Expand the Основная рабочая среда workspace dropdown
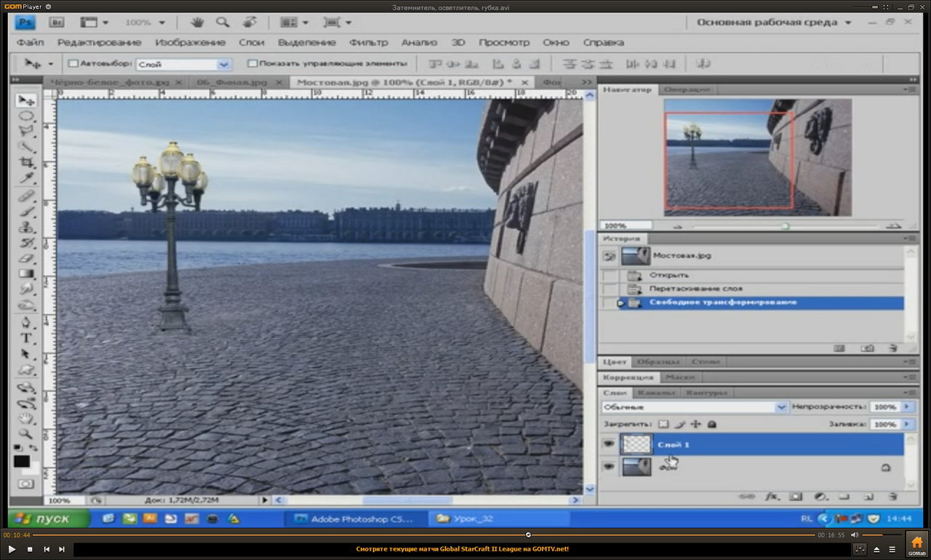Screen dimensions: 931x560 (x=848, y=23)
